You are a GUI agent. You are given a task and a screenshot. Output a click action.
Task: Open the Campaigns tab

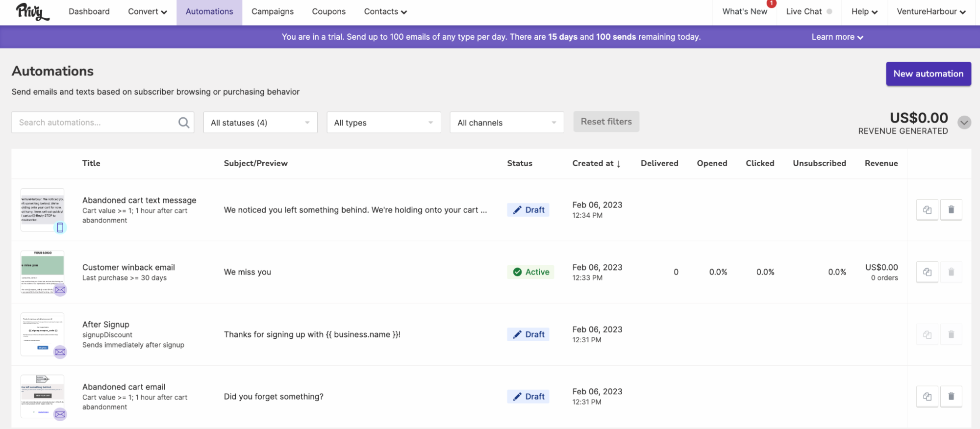[x=272, y=12]
